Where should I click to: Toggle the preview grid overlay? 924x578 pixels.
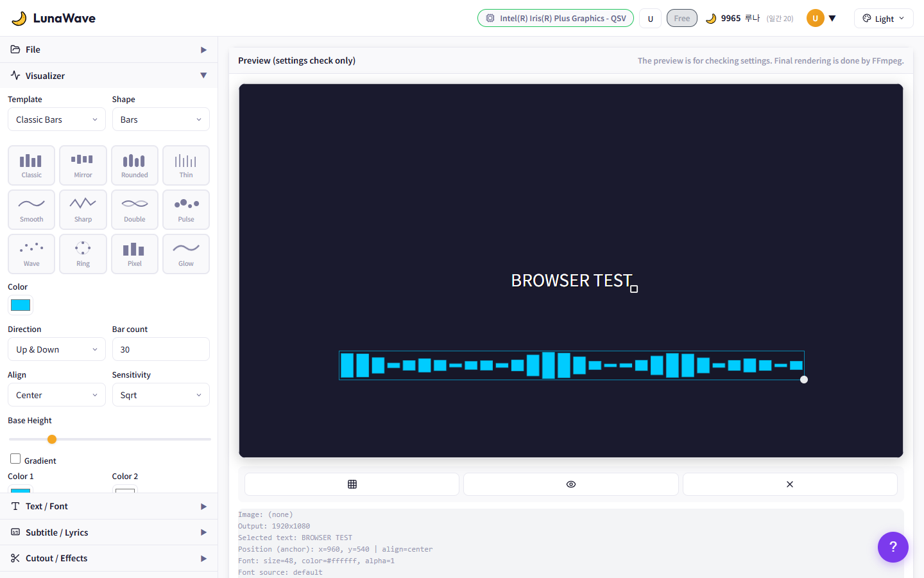click(352, 484)
